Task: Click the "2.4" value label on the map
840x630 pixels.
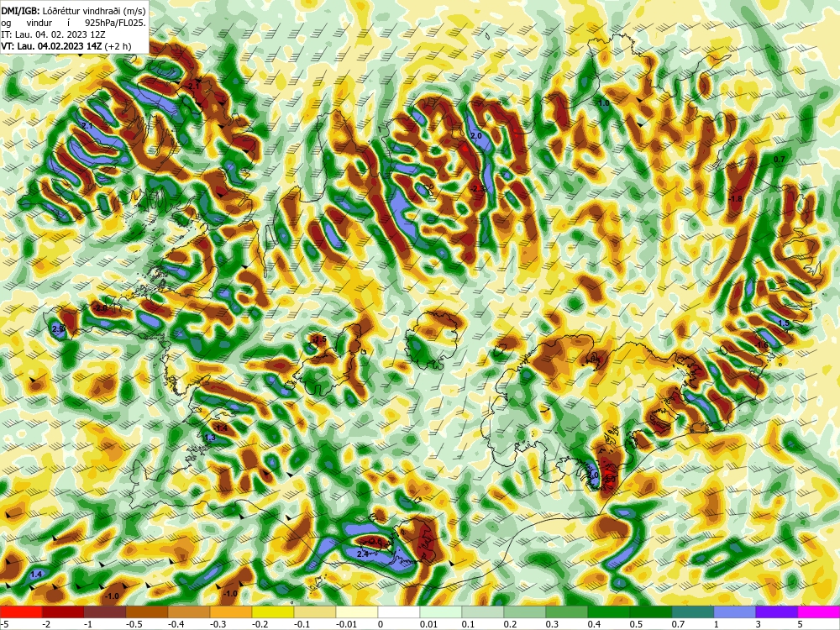Action: (x=362, y=554)
